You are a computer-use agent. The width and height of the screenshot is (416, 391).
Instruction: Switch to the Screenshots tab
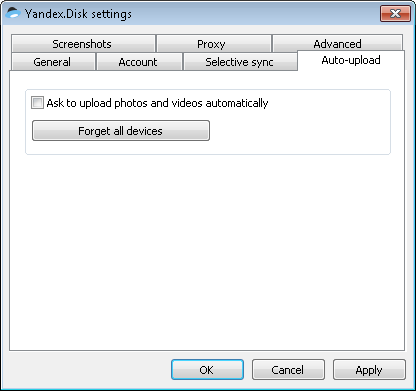pos(83,44)
